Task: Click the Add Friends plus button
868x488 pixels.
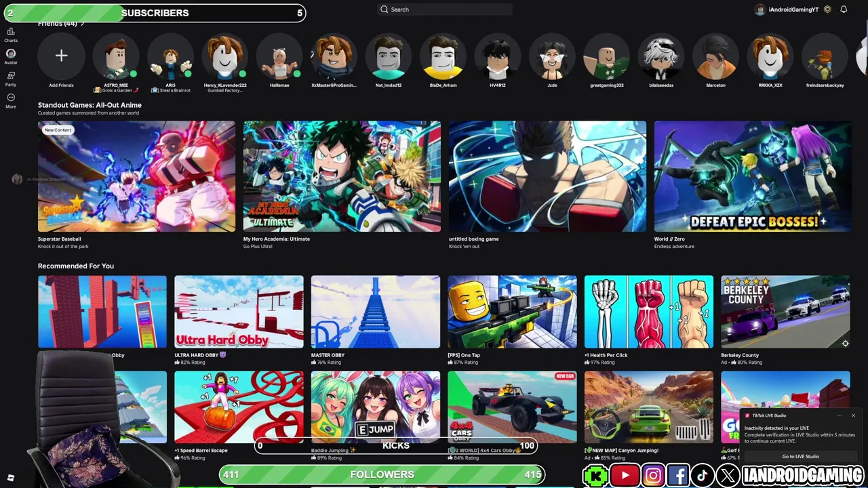Action: [x=61, y=56]
